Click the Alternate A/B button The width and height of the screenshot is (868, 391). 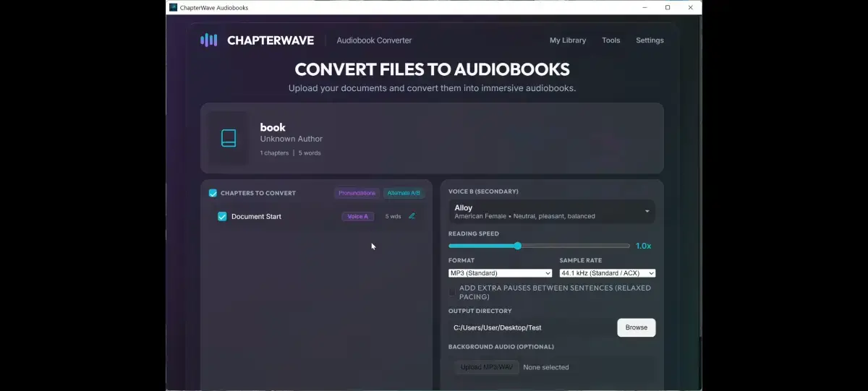[404, 193]
